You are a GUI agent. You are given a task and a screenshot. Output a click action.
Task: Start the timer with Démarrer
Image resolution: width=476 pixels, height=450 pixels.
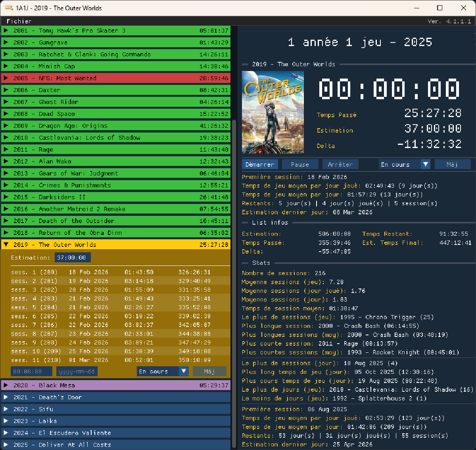260,164
